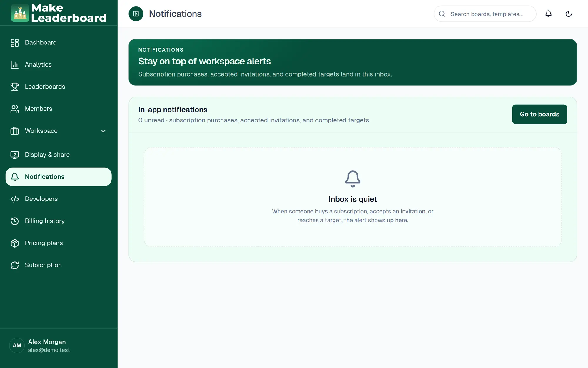Click the Billing history clock icon
Viewport: 588px width, 368px height.
(15, 221)
